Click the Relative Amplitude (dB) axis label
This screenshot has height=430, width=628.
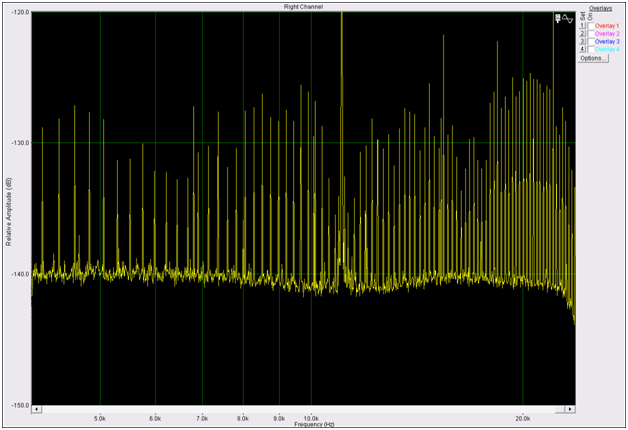tap(8, 210)
